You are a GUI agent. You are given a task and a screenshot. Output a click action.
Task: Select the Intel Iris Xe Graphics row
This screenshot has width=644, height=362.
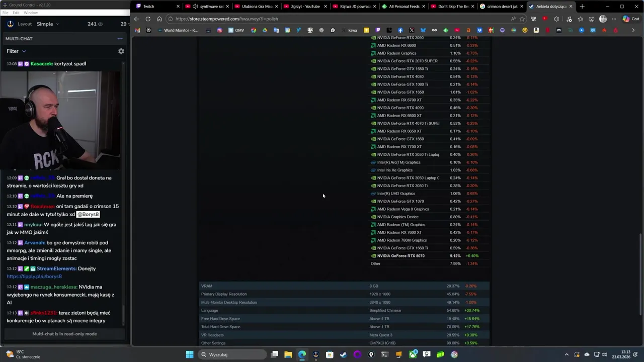430,170
